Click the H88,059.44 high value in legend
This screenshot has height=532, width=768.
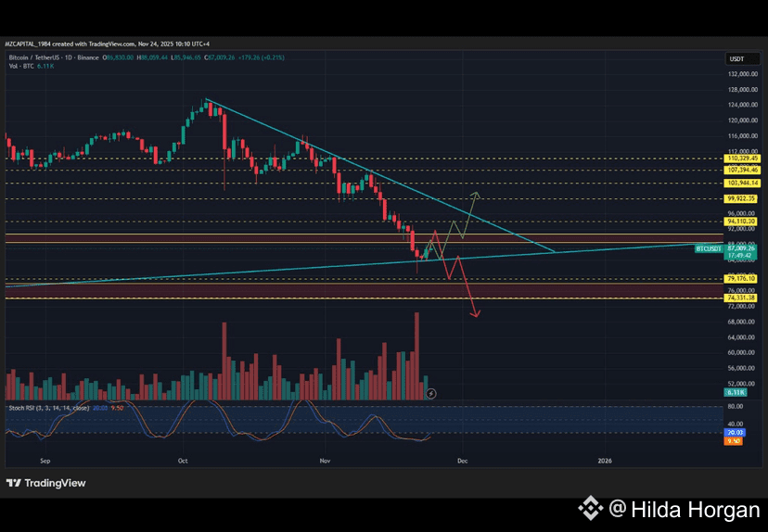152,57
